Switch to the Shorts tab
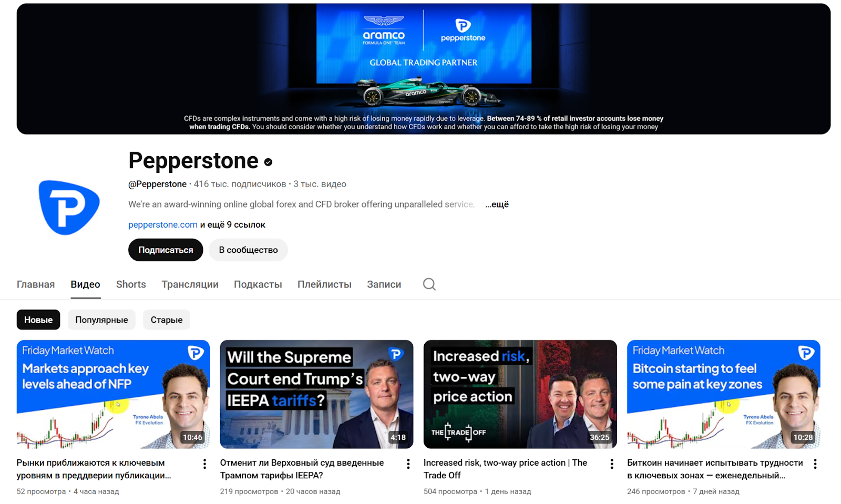841x504 pixels. tap(131, 284)
